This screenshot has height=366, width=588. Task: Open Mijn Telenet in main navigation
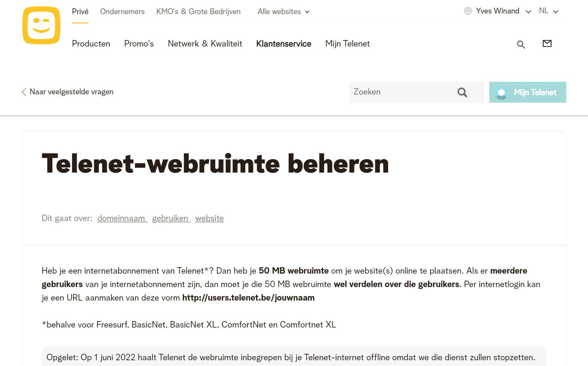(347, 44)
